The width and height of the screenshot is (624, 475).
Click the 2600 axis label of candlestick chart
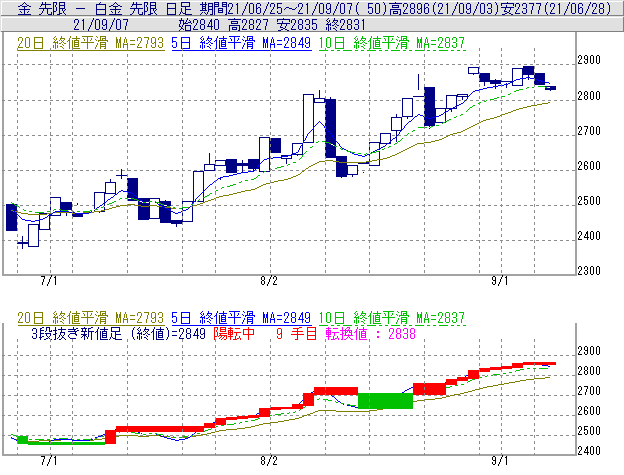pos(589,166)
